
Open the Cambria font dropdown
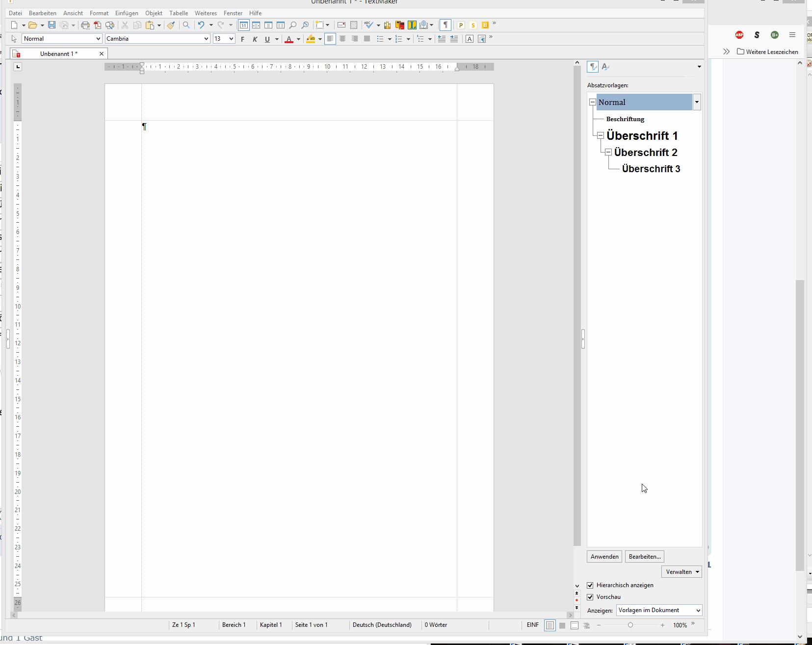coord(206,39)
